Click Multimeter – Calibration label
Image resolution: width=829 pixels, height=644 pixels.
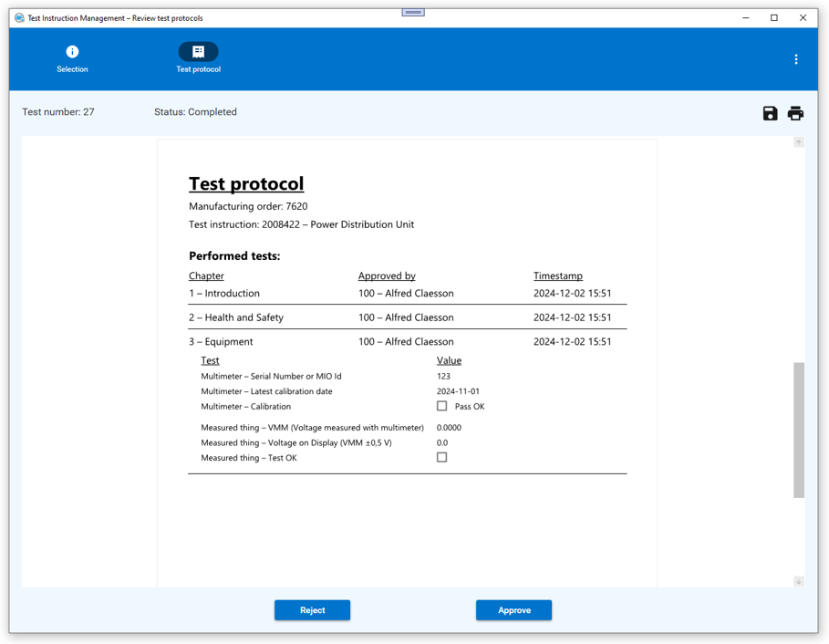click(x=246, y=407)
